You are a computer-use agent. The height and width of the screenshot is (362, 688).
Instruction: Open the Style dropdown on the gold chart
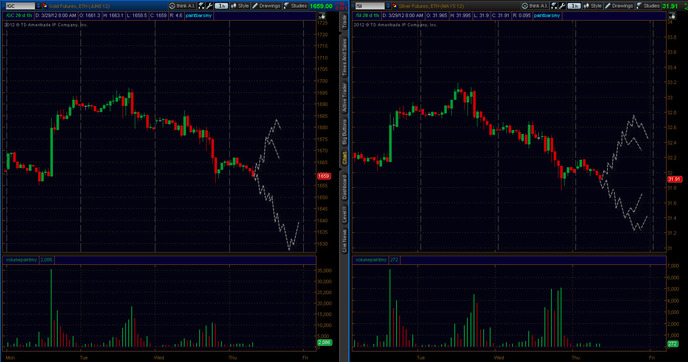(240, 6)
